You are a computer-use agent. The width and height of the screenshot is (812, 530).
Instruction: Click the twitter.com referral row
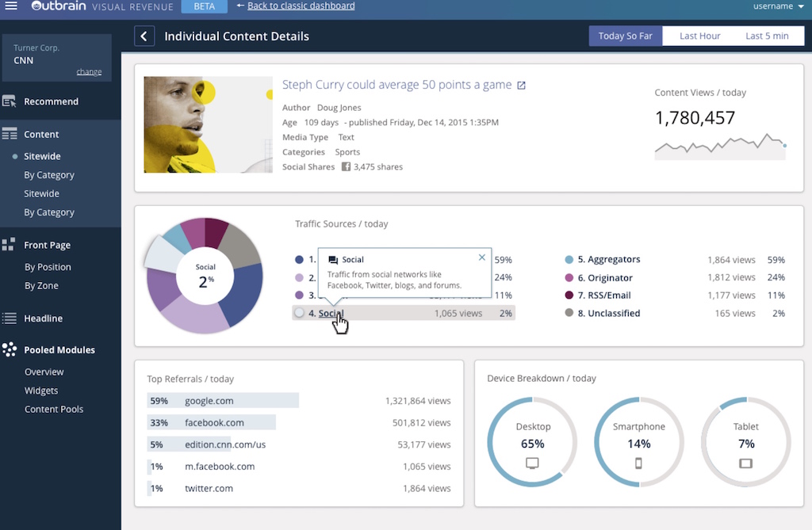coord(299,488)
